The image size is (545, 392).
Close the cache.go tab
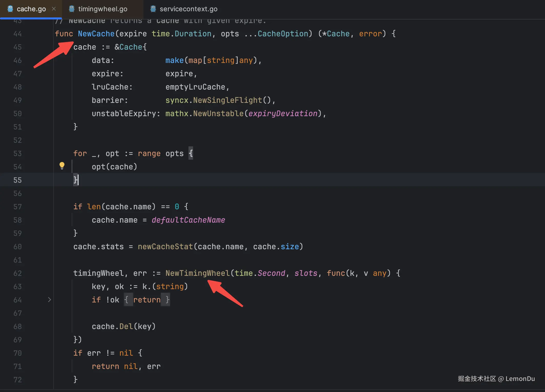[x=54, y=9]
